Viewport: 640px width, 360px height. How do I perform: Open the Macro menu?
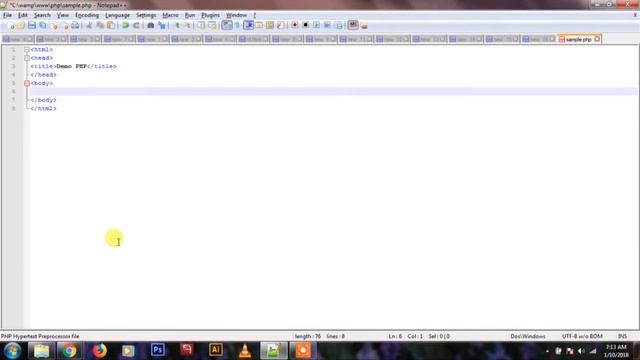(170, 15)
